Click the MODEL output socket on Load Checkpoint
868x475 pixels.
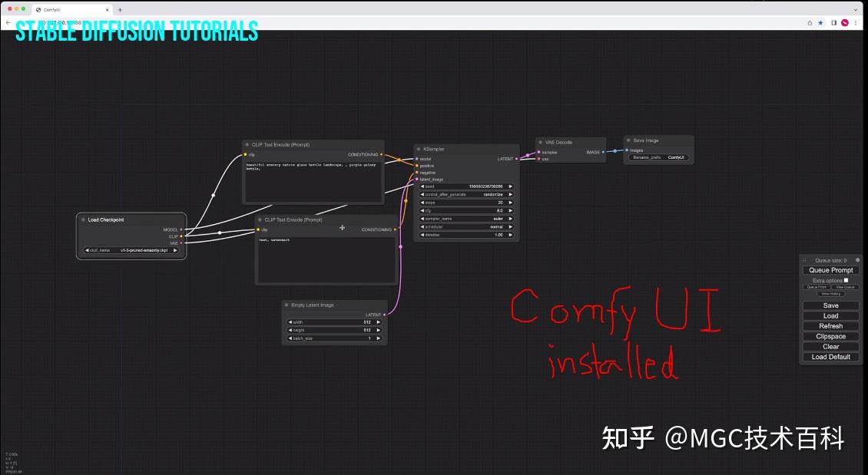(183, 229)
